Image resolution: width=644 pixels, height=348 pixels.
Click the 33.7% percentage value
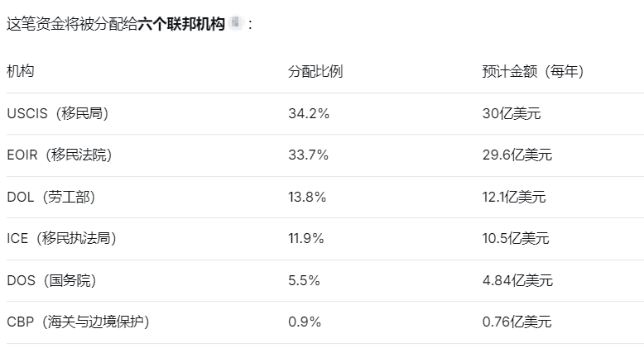(309, 155)
